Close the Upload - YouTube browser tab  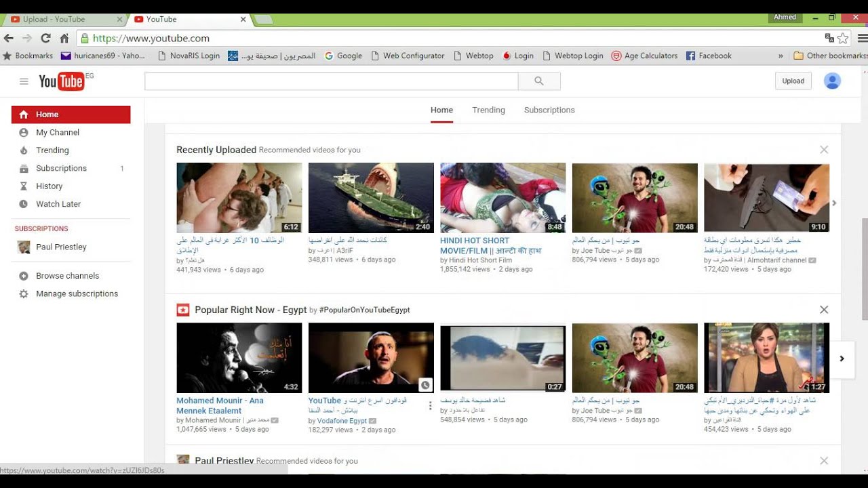pyautogui.click(x=120, y=20)
